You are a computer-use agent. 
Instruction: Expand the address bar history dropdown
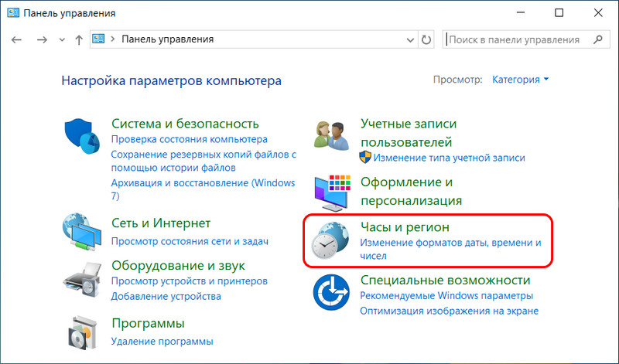(410, 39)
